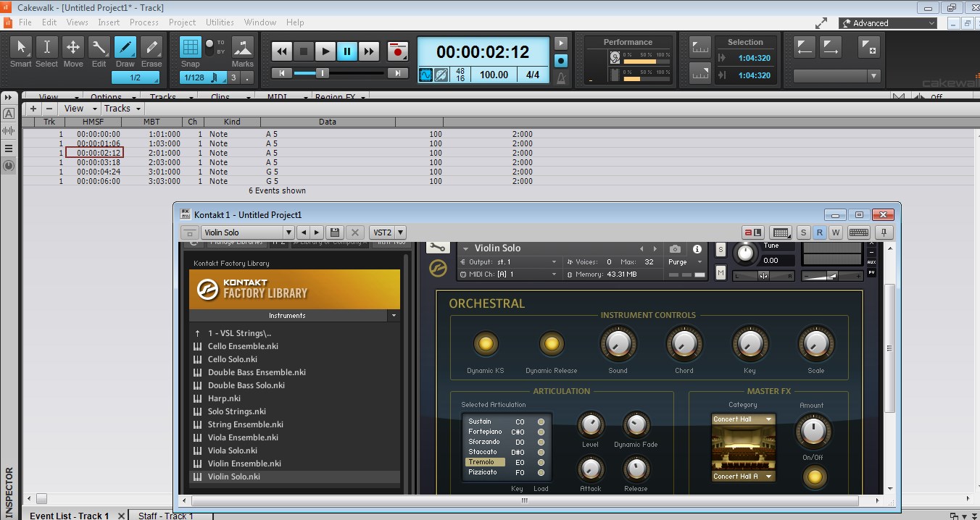The image size is (980, 520).
Task: Switch to Event List - Track 1 tab
Action: click(x=69, y=515)
